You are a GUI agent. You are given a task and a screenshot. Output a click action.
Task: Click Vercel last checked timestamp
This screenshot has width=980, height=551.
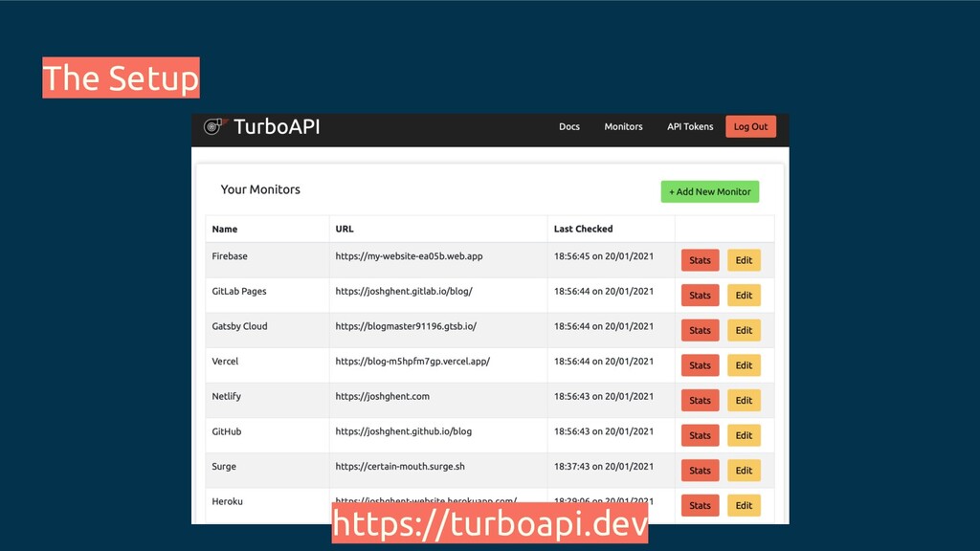click(604, 361)
